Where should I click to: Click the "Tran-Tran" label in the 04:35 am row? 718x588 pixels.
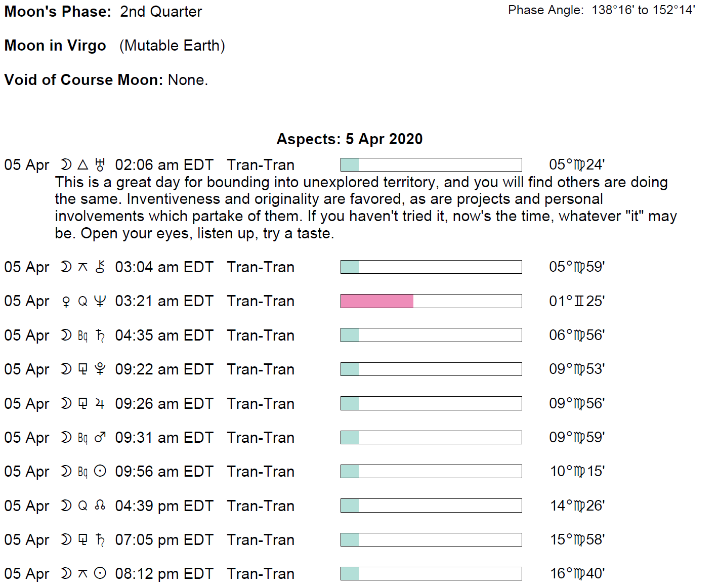(260, 335)
